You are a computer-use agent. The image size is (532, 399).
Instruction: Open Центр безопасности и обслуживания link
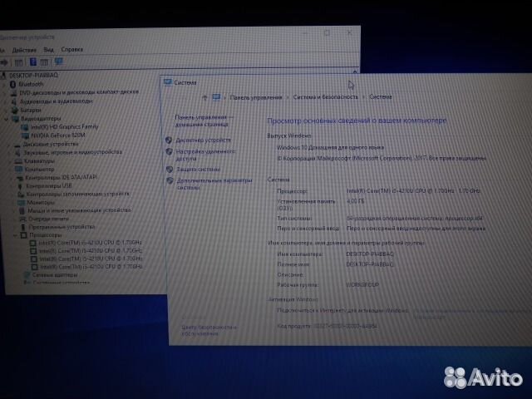209,331
